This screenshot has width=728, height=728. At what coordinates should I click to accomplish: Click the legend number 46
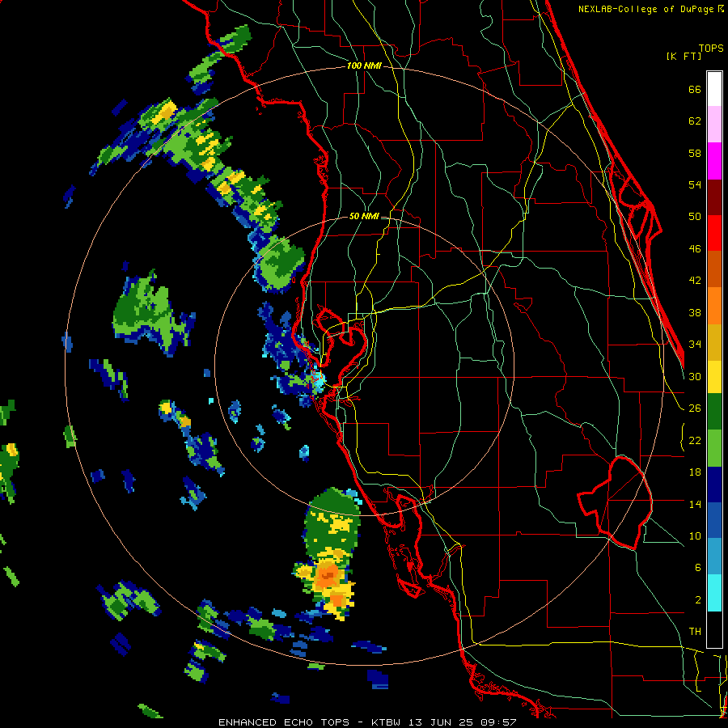tap(695, 249)
